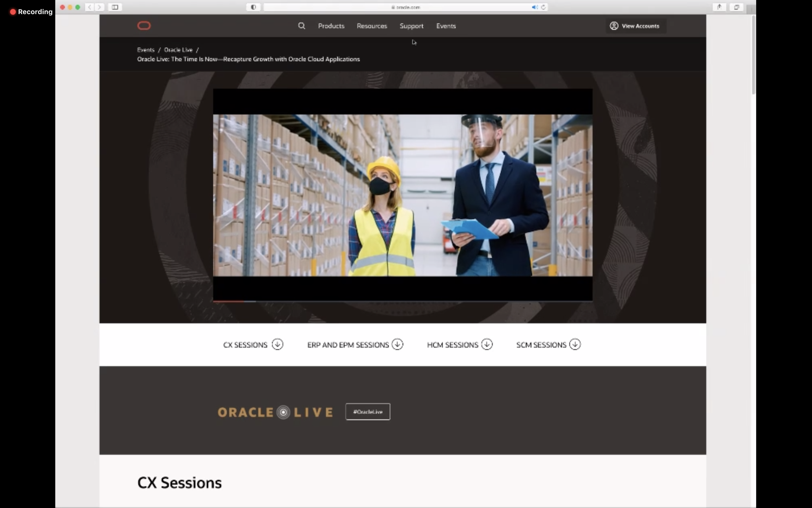Go back with Safari back arrow
The image size is (812, 508).
(x=90, y=7)
